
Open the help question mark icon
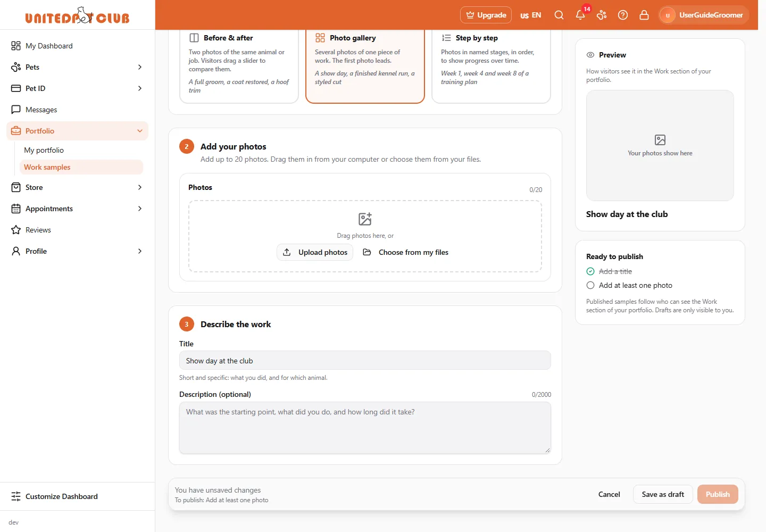pyautogui.click(x=623, y=15)
